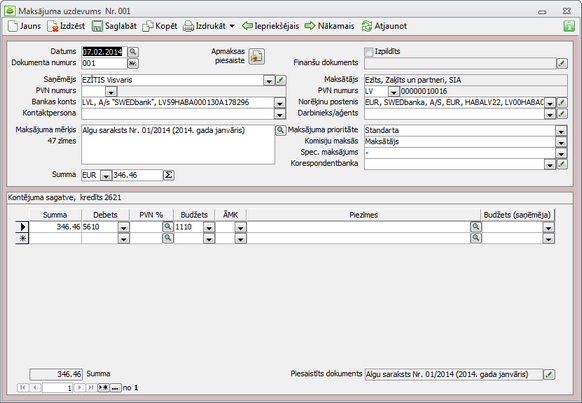582x403 pixels.
Task: Click the Summa amount field 346.46
Action: tap(137, 175)
